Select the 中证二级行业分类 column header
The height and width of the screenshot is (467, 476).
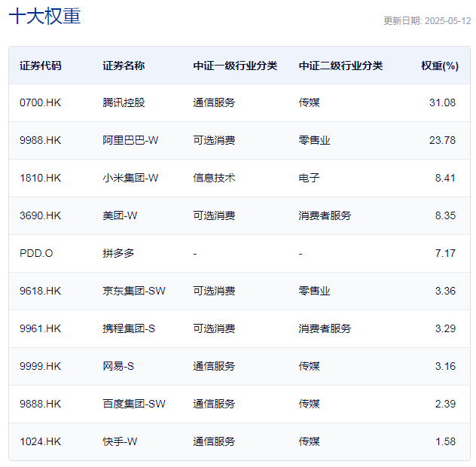pos(340,66)
